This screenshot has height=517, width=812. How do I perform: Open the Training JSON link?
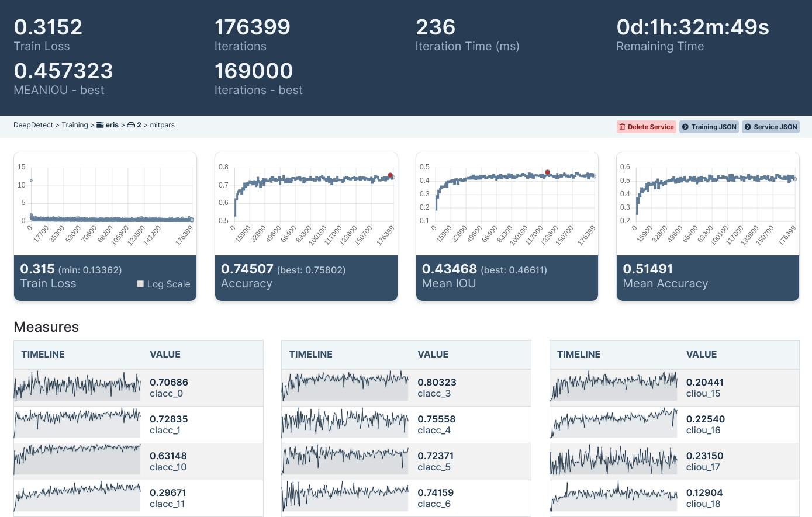pyautogui.click(x=709, y=127)
